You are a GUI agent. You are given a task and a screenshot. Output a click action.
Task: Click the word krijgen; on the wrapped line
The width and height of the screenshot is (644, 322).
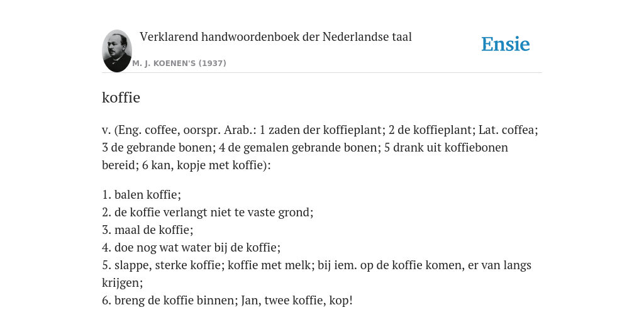123,283
